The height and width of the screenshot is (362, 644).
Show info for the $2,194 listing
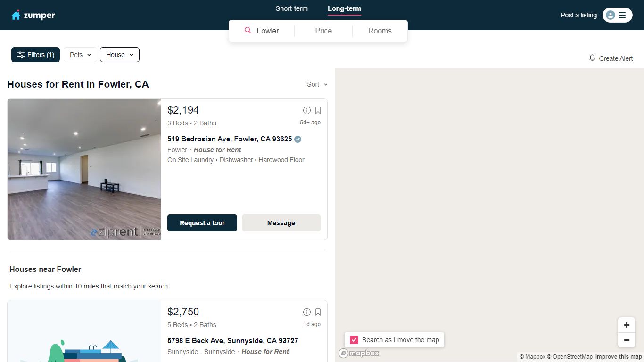(x=307, y=110)
